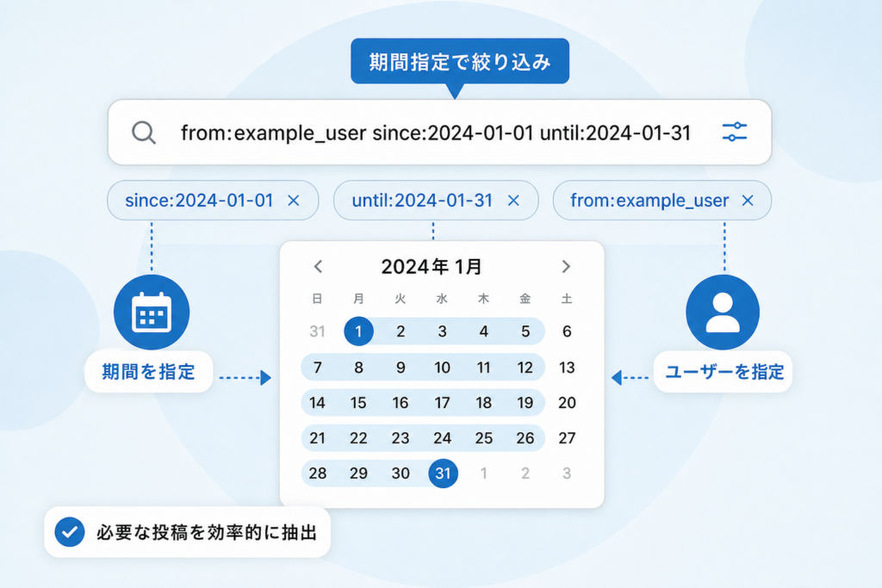This screenshot has height=588, width=882.
Task: Select date 29 in calendar
Action: tap(359, 473)
